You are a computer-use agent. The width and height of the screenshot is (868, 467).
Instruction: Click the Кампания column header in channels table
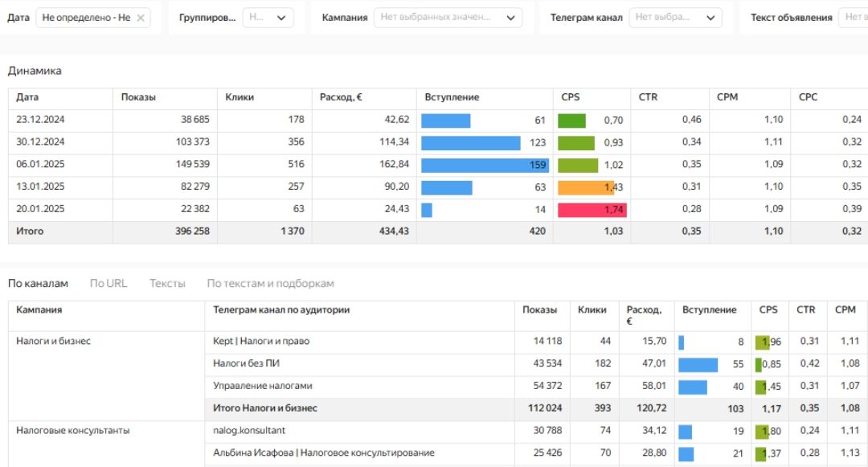click(39, 309)
